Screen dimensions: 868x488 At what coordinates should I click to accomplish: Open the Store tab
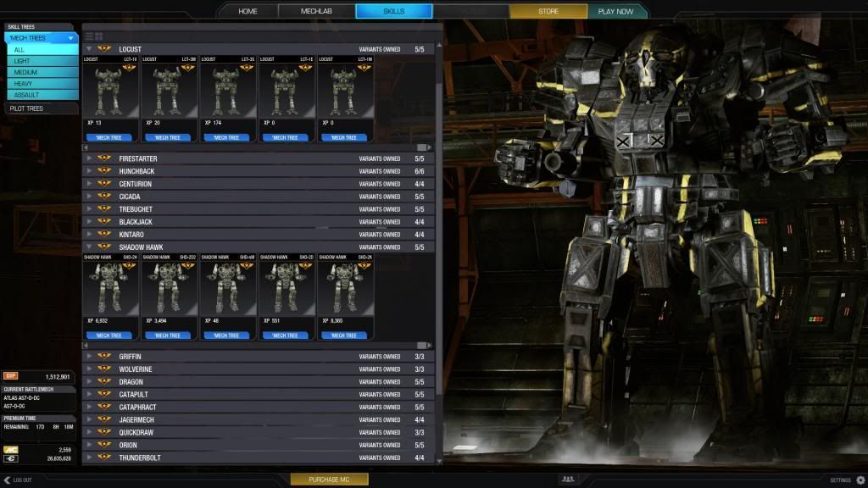(x=548, y=11)
